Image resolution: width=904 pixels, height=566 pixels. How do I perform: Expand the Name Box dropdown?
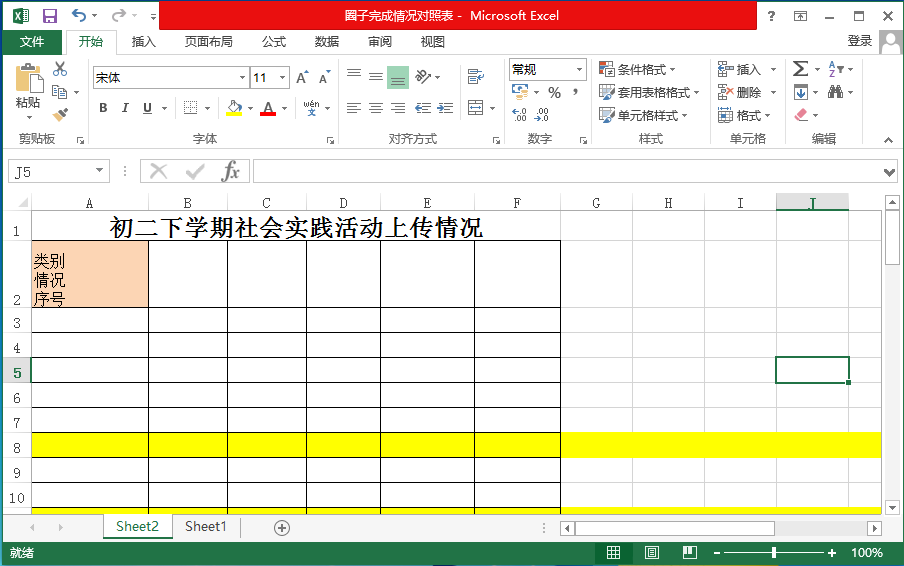point(99,171)
